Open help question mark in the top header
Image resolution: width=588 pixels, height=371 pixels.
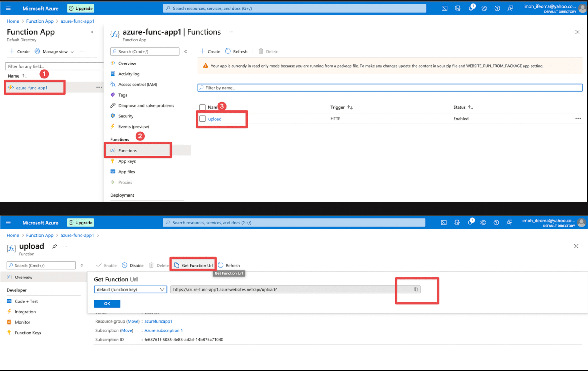pos(497,8)
